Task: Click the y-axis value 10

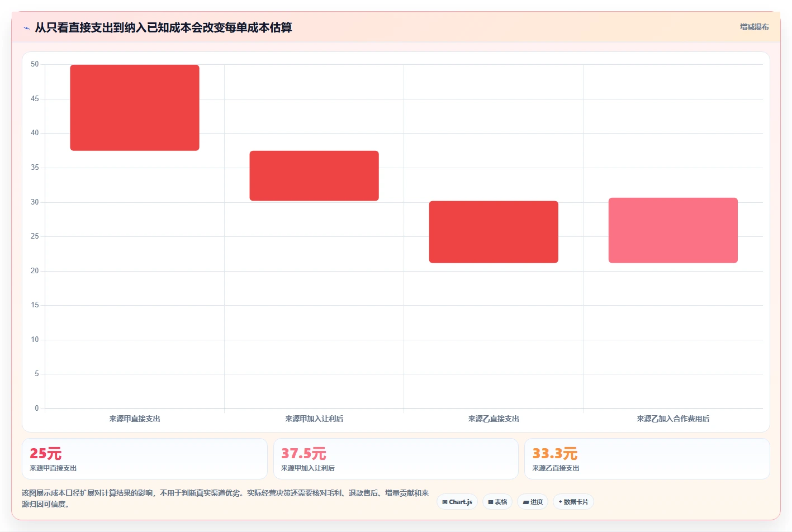Action: click(x=35, y=340)
